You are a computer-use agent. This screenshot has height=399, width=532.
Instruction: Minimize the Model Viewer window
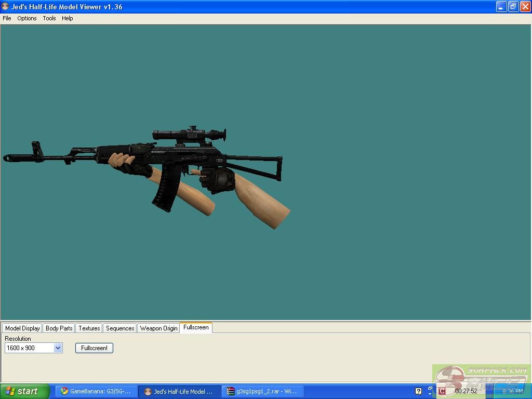501,6
